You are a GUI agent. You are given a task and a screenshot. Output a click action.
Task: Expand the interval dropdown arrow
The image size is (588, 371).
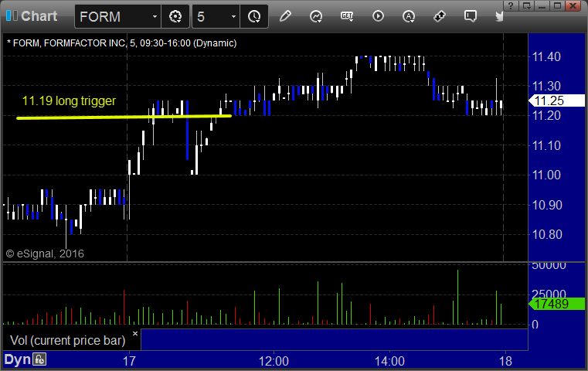(233, 16)
